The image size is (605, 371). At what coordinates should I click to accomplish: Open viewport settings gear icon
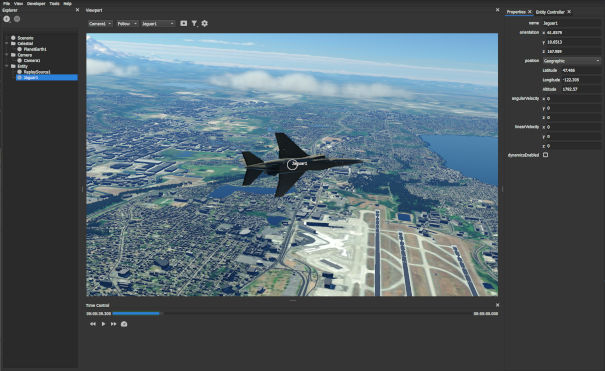click(204, 24)
